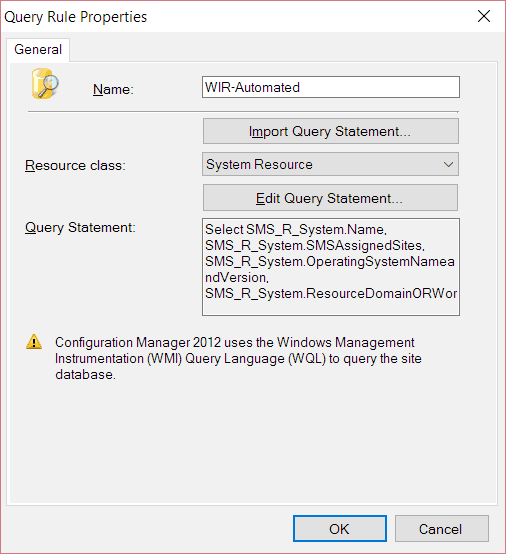Dismiss dialog with Cancel button
This screenshot has width=506, height=554.
point(442,529)
